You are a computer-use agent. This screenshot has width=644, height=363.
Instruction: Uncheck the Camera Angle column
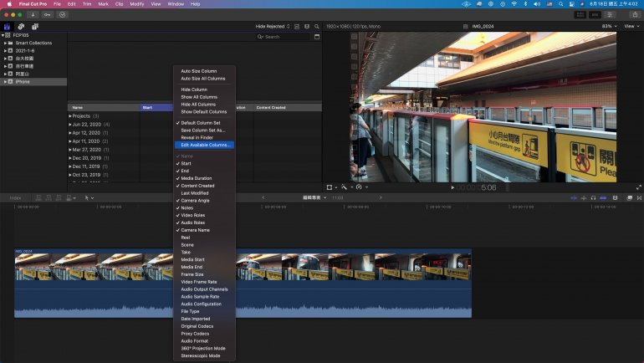click(x=197, y=200)
